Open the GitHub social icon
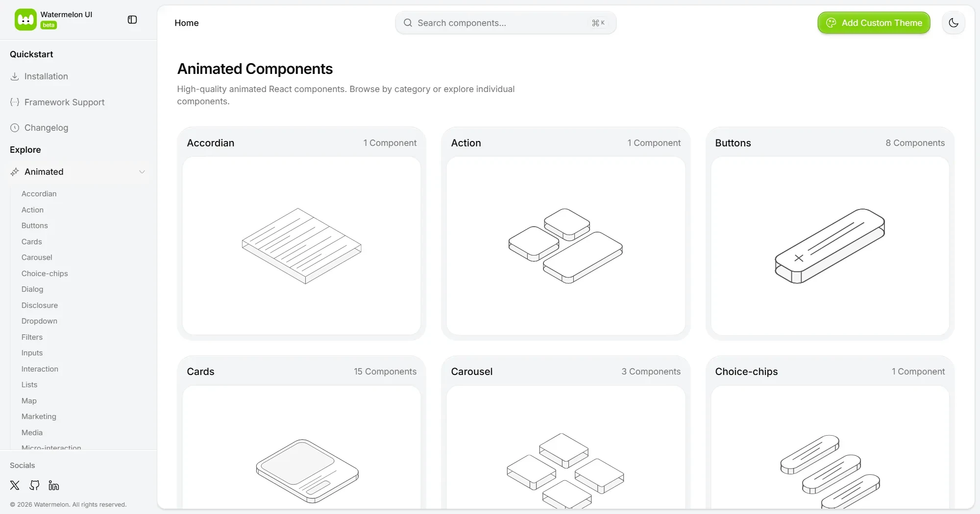980x514 pixels. [34, 485]
